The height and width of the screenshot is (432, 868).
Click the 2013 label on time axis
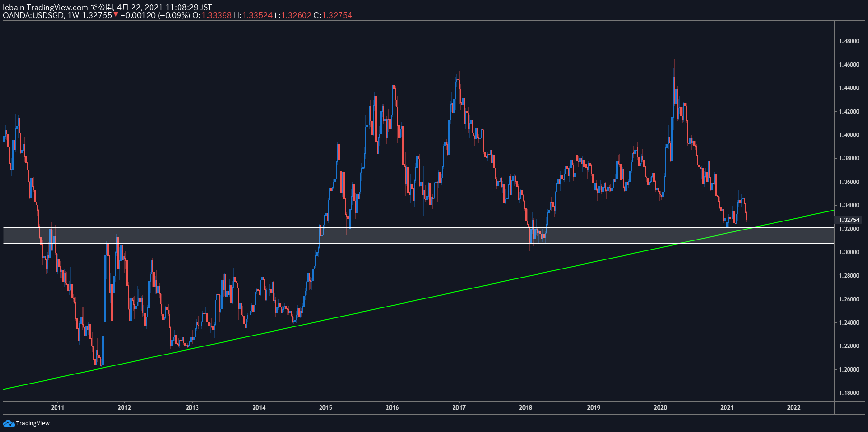point(192,407)
